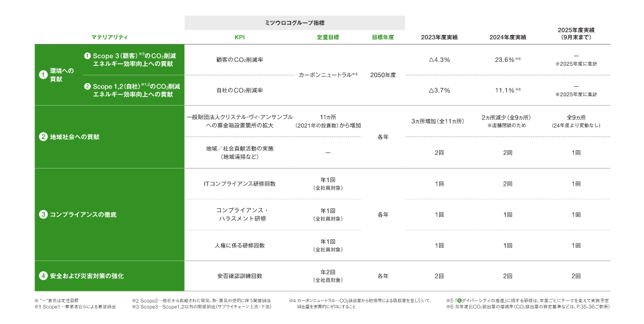Select 年1回(全社員対象) in ITコンプライアンス row
Image resolution: width=644 pixels, height=324 pixels.
tap(328, 184)
